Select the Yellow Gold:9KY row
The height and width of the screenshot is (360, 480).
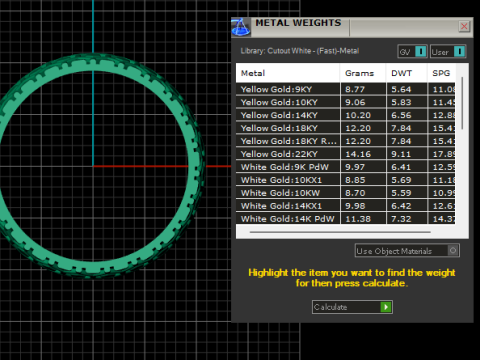pos(345,89)
